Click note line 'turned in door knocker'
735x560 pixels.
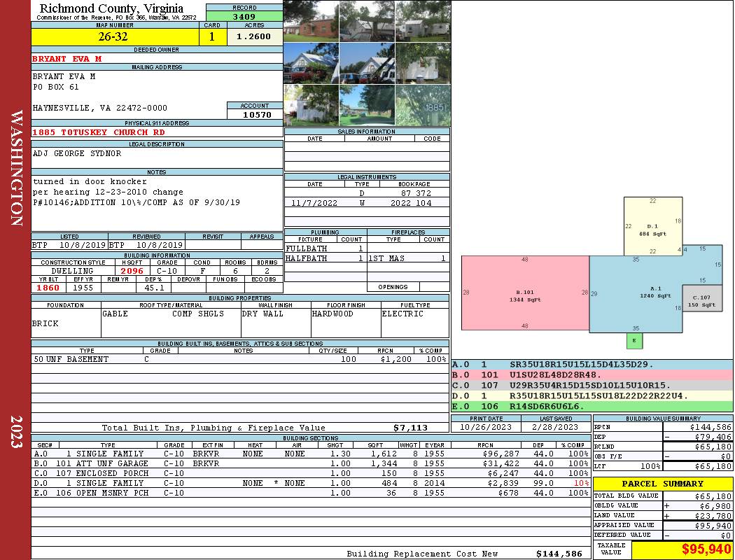pos(90,181)
